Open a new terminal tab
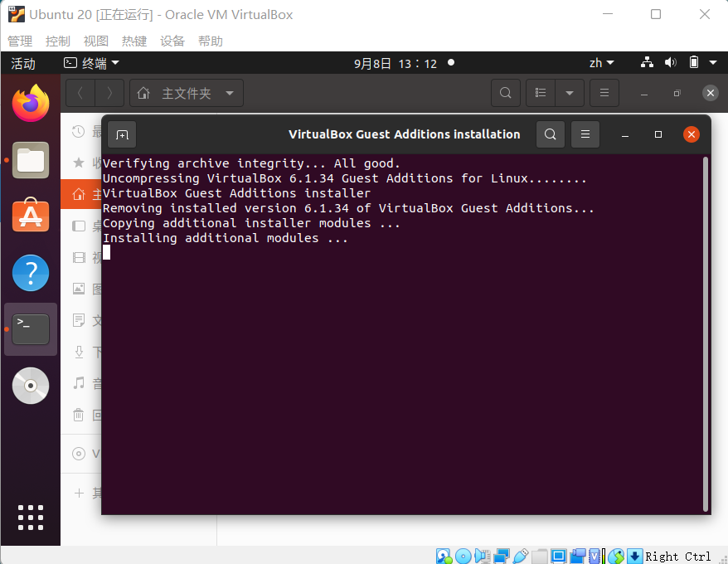The image size is (728, 564). pyautogui.click(x=121, y=134)
